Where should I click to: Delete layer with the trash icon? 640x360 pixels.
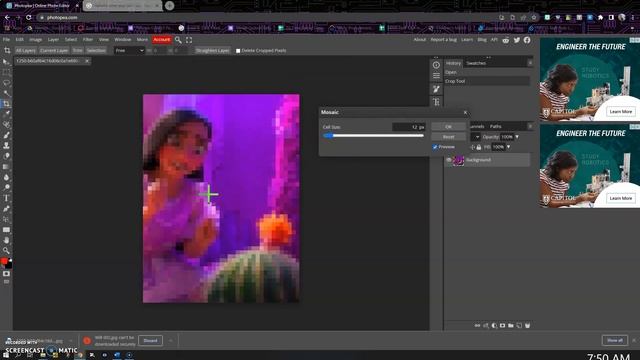tap(527, 326)
